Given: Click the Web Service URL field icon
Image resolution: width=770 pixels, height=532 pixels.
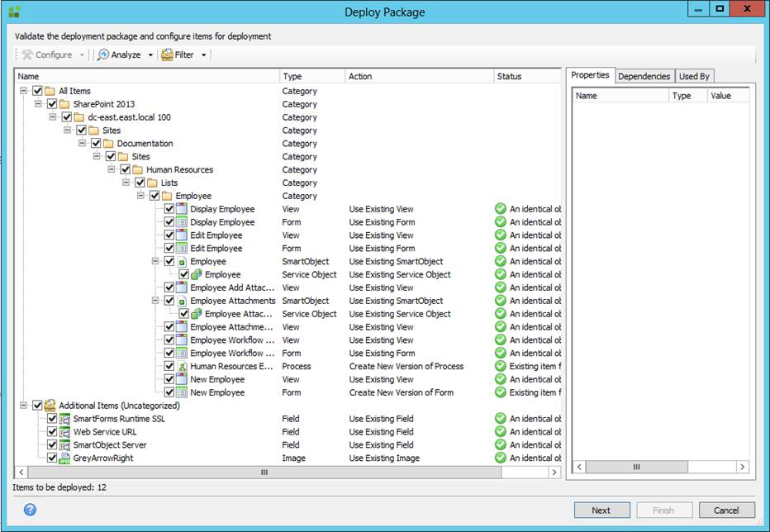Looking at the screenshot, I should pyautogui.click(x=64, y=432).
